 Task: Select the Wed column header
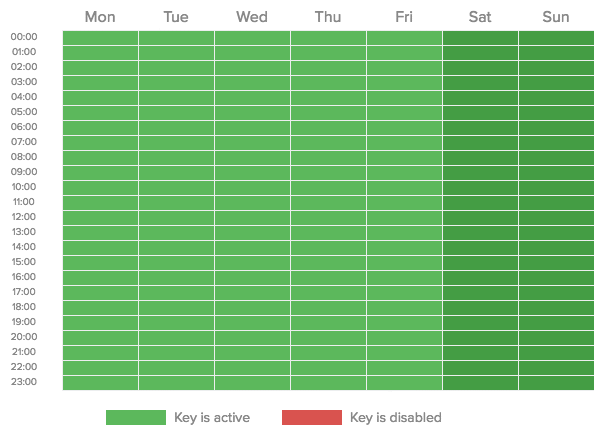252,17
